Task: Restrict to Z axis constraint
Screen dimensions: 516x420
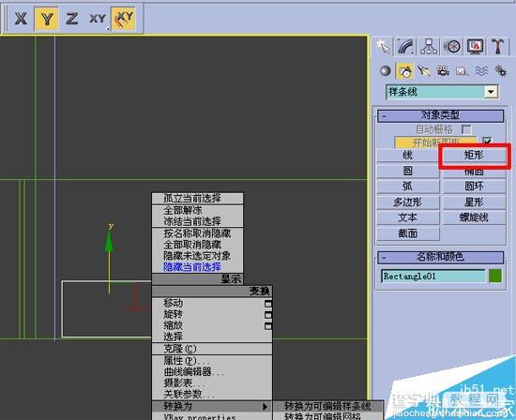Action: pyautogui.click(x=71, y=19)
